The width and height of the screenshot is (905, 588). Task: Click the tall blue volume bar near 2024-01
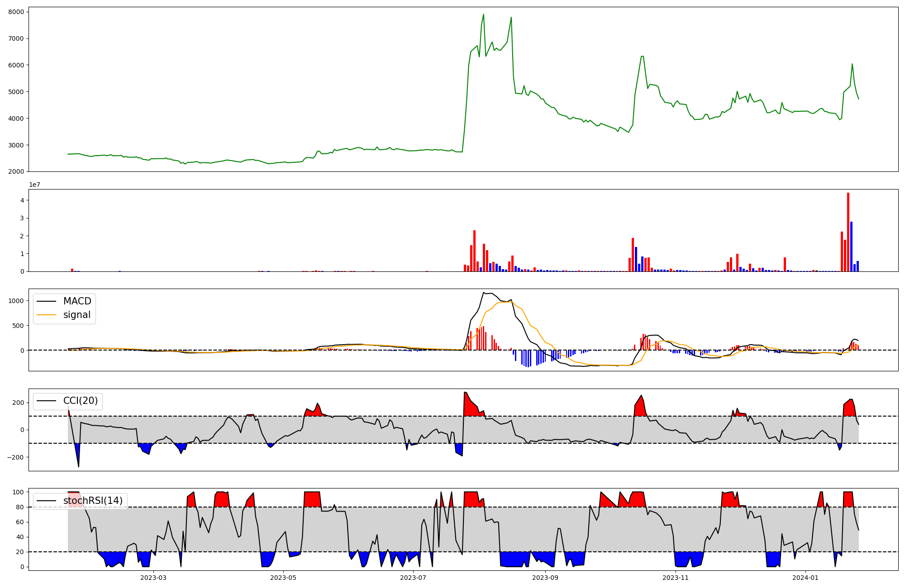click(851, 247)
